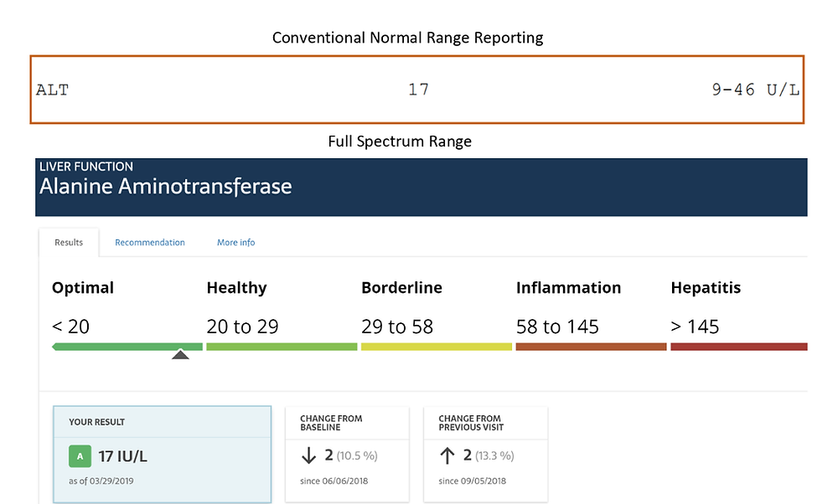Click the green A status badge icon
838x504 pixels.
pos(80,455)
